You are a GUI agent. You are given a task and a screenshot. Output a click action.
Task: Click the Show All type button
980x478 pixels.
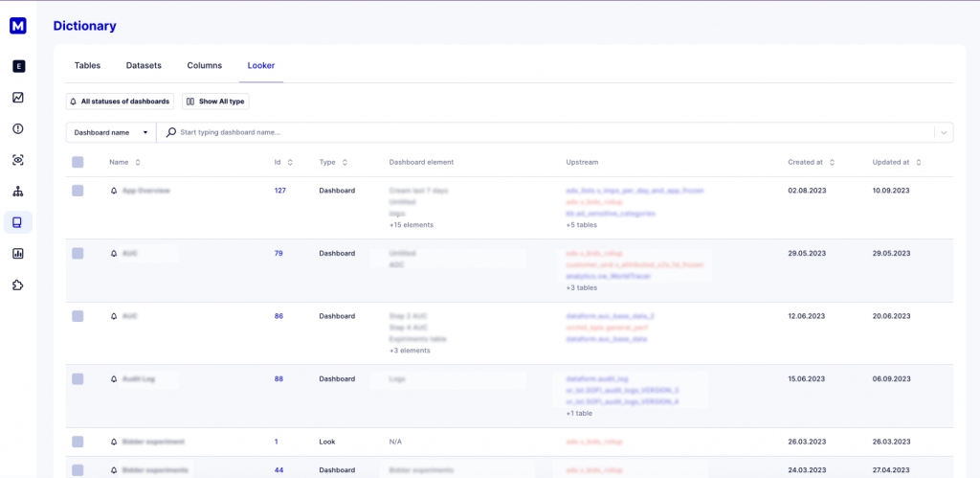click(x=215, y=101)
